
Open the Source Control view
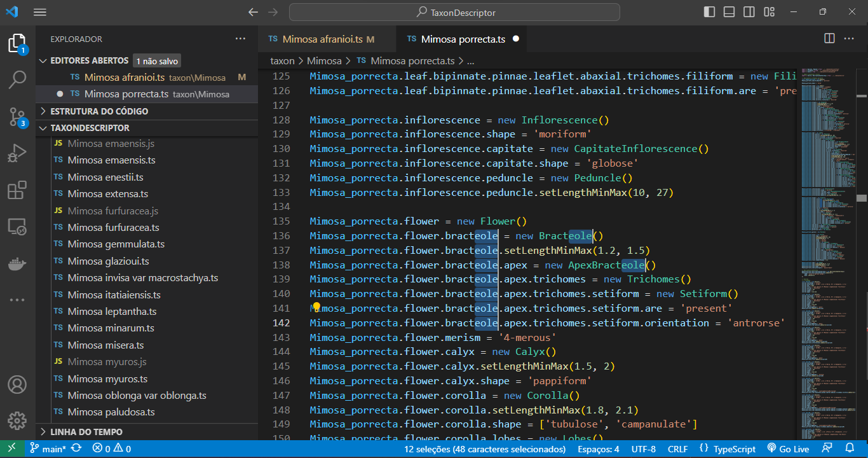(x=17, y=116)
